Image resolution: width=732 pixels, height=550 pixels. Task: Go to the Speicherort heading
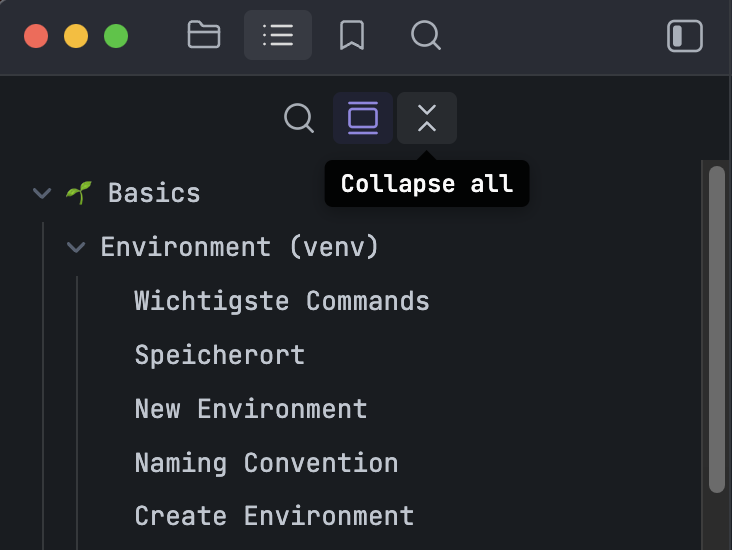[x=220, y=355]
